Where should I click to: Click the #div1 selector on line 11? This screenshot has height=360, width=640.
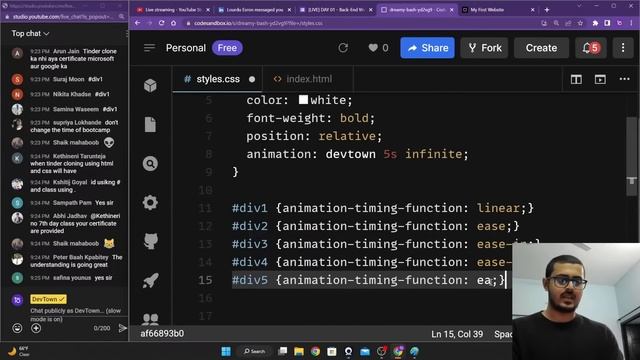250,208
